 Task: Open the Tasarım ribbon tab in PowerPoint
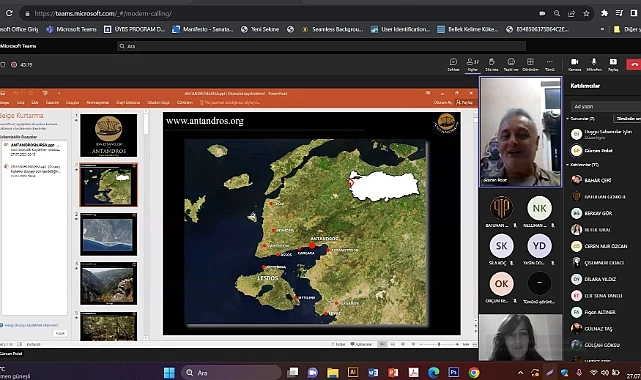(x=52, y=102)
